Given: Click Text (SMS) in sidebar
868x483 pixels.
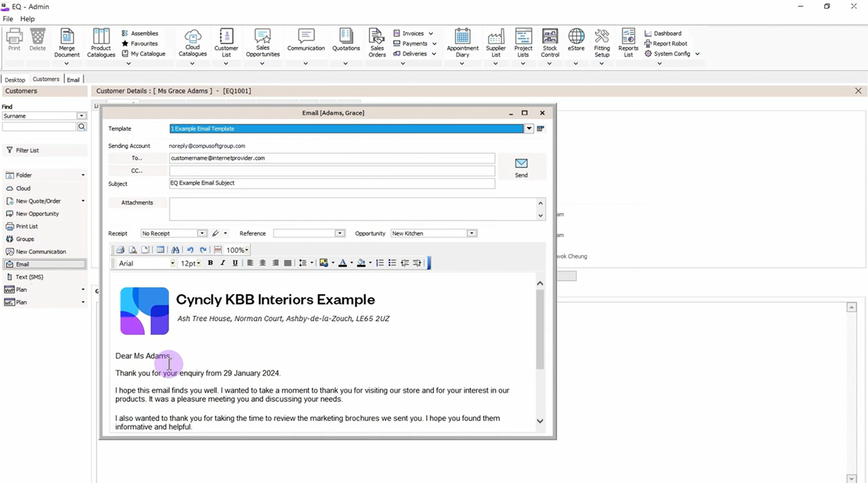Looking at the screenshot, I should click(x=29, y=277).
